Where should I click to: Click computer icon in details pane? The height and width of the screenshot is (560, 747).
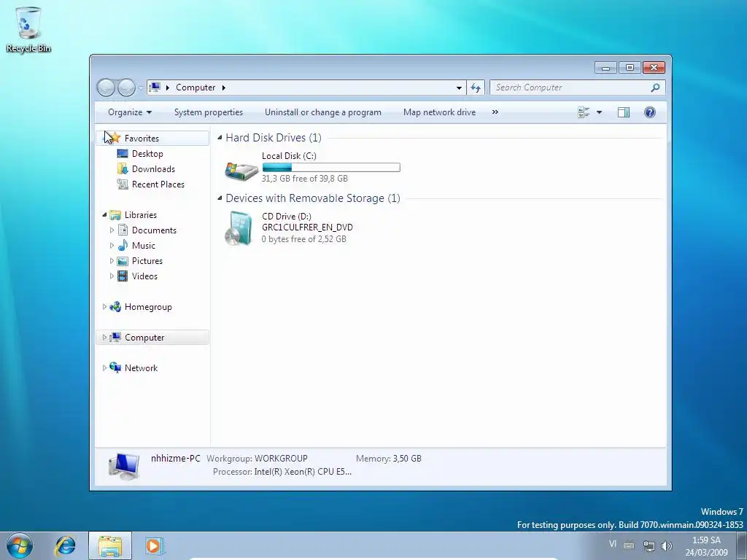tap(124, 466)
